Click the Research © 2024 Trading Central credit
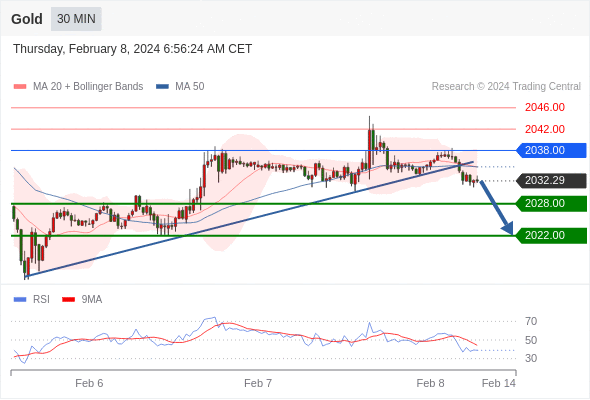 click(x=506, y=87)
